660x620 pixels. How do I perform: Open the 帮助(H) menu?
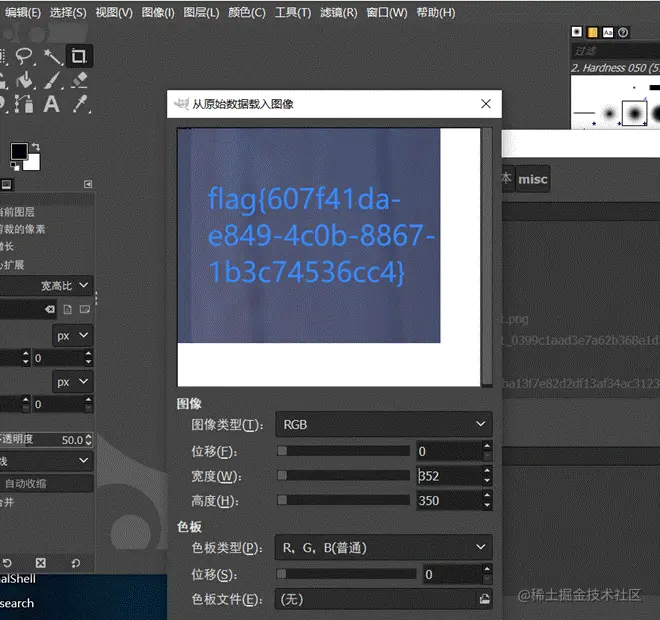[x=436, y=13]
